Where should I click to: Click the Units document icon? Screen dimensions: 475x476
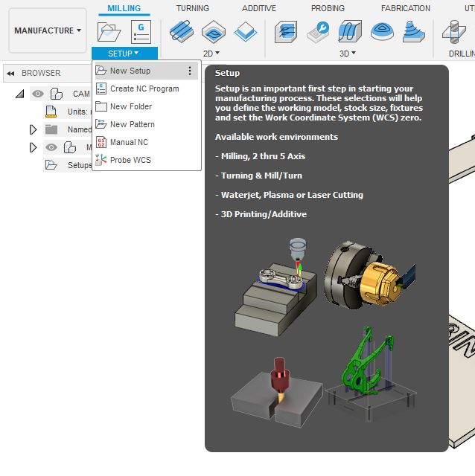tap(51, 112)
